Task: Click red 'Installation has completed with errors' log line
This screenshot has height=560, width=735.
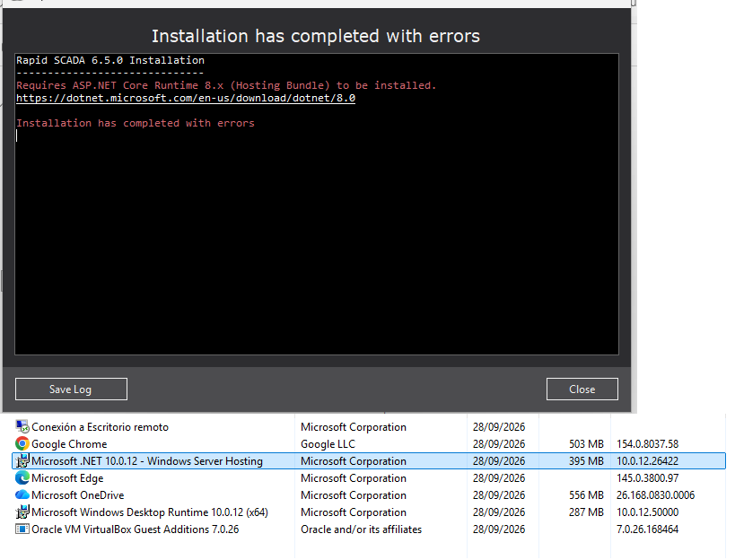Action: 136,123
